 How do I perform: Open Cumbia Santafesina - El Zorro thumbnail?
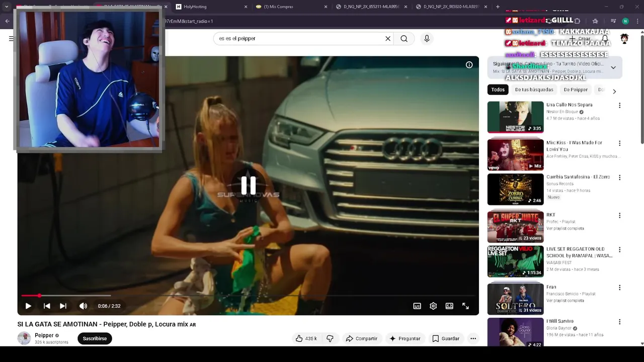(x=515, y=190)
